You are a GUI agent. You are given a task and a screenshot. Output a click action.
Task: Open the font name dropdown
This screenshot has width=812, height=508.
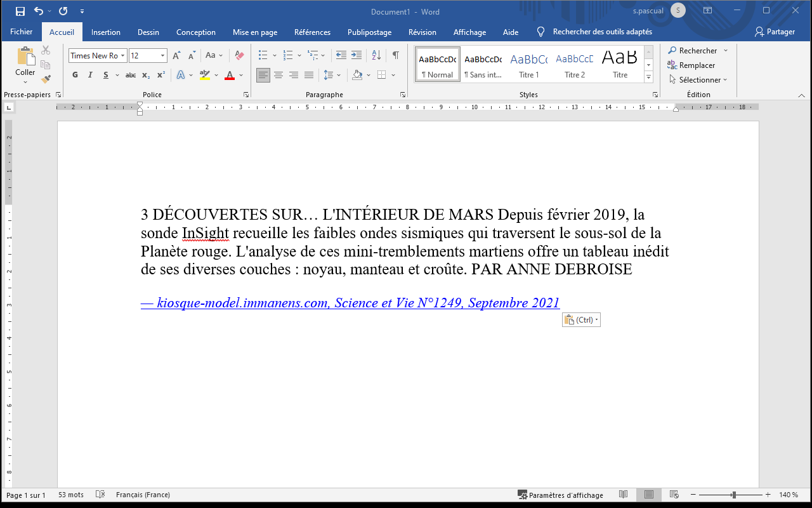click(123, 56)
